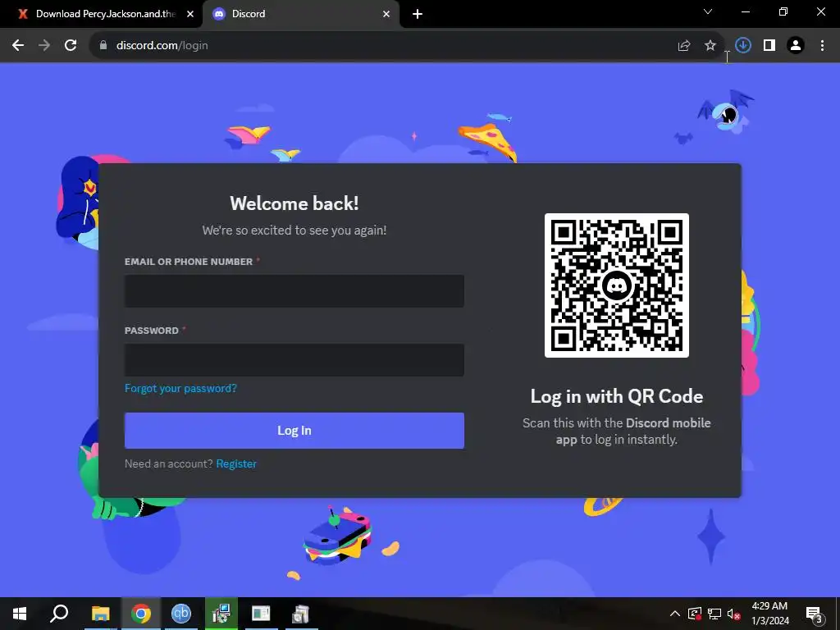
Task: Open the Chrome three-dot menu
Action: pos(822,46)
